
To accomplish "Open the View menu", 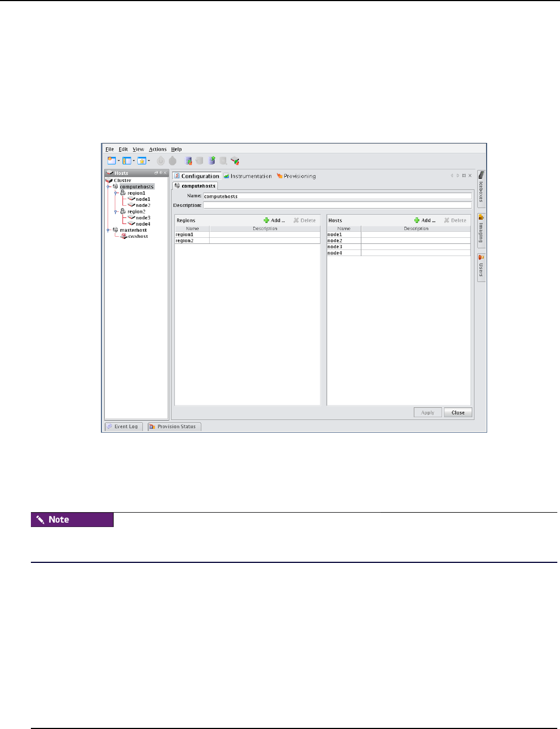I will 138,149.
